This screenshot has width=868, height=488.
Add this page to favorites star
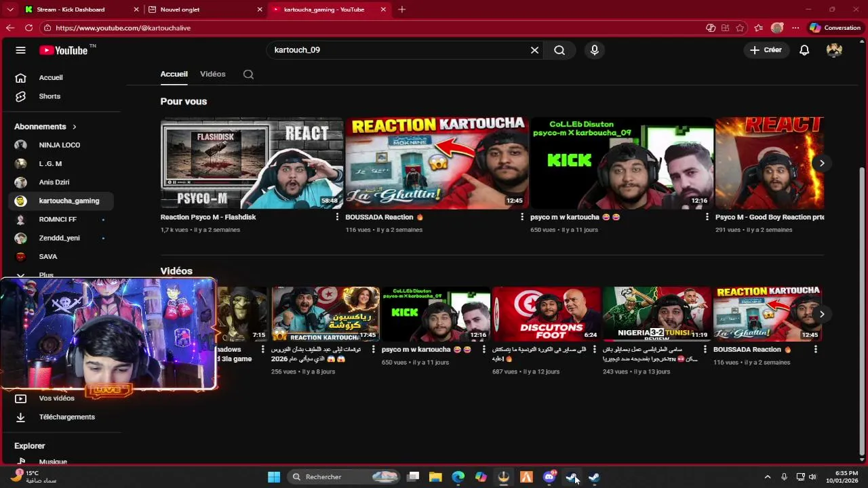[740, 28]
